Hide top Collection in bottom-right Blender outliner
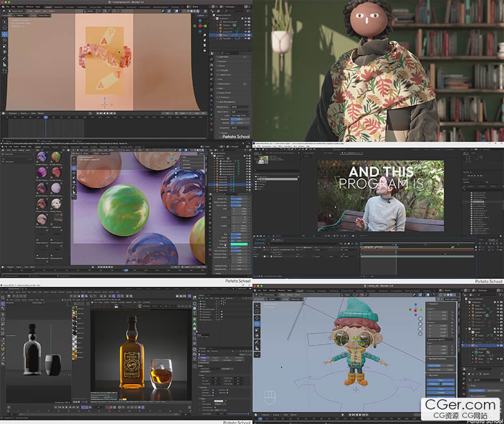This screenshot has height=424, width=504. point(498,302)
